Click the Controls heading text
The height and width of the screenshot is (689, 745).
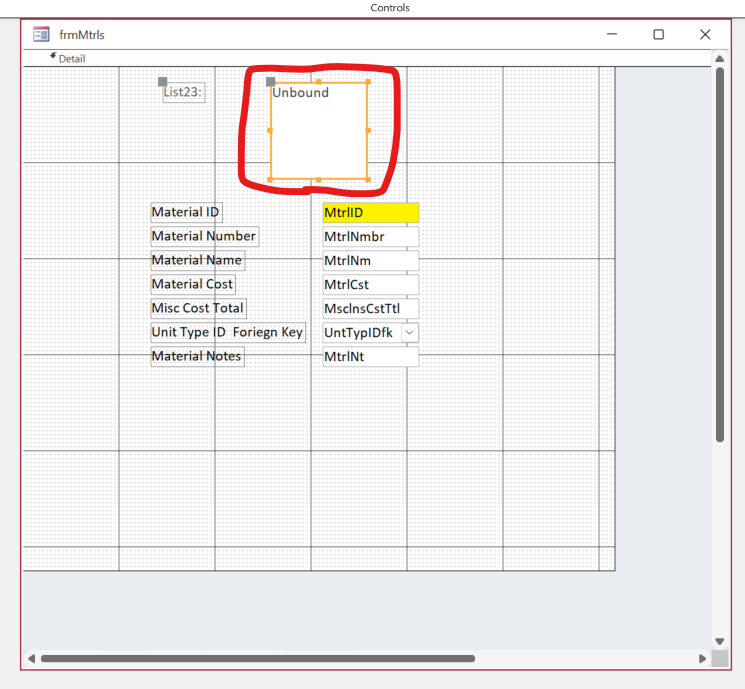coord(390,8)
